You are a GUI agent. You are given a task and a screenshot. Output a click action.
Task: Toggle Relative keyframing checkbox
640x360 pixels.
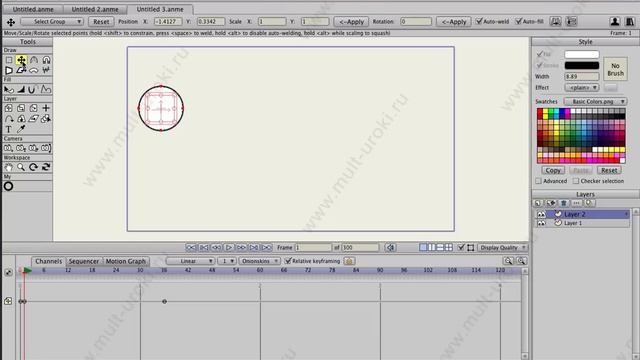288,261
